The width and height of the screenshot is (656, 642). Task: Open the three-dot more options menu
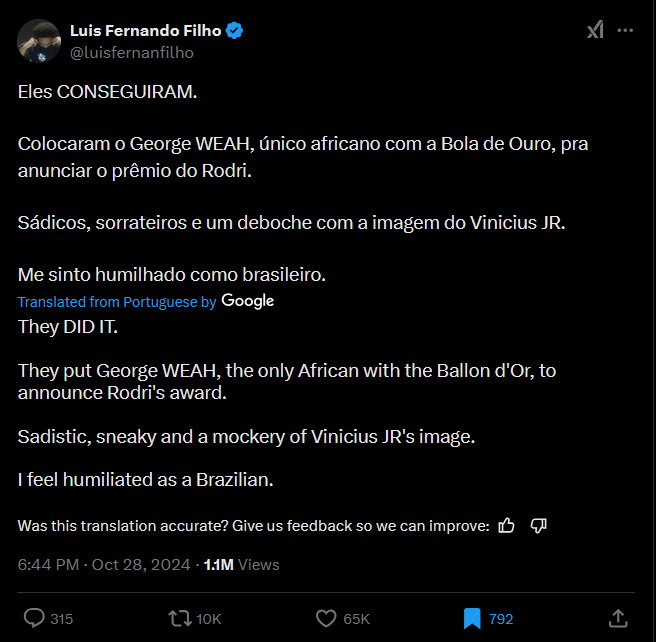click(626, 31)
